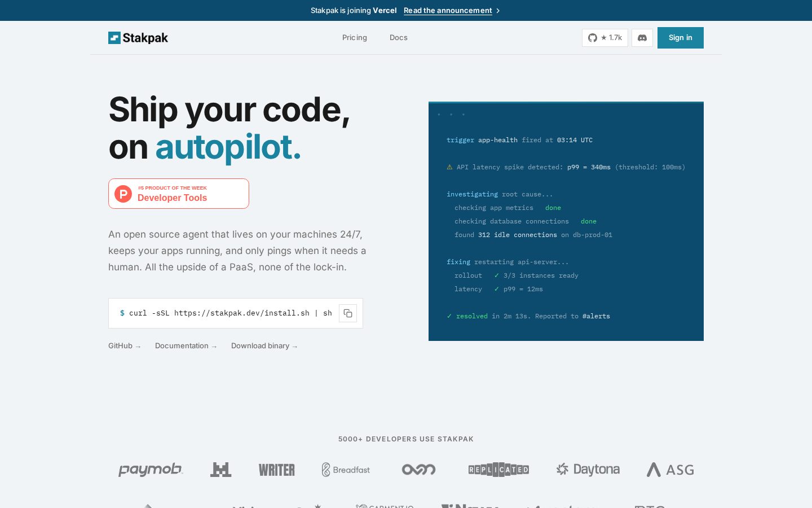This screenshot has height=508, width=812.
Task: Click the 'resolved in 2m 13s' terminal line
Action: [x=528, y=316]
